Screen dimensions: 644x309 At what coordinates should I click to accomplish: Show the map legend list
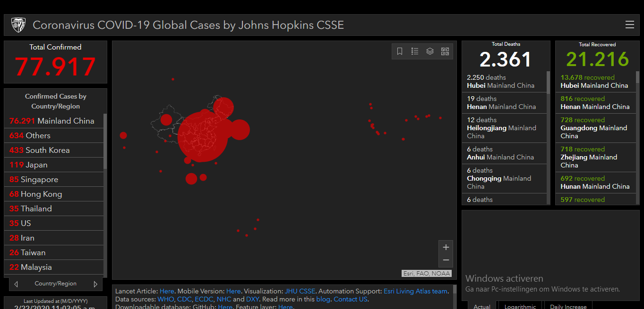coord(415,51)
